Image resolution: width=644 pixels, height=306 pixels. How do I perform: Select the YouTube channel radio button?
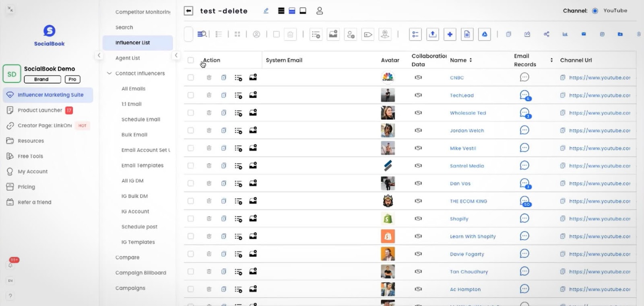click(x=595, y=11)
